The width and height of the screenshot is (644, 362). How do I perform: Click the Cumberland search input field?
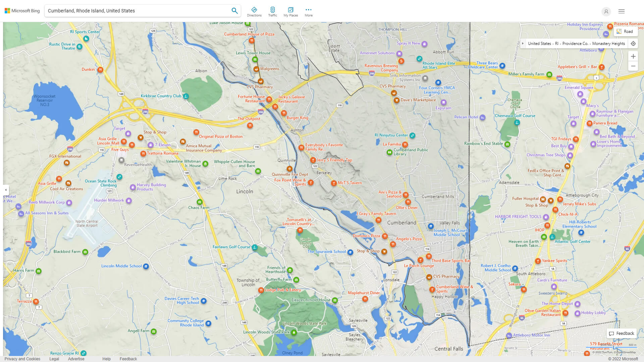click(x=138, y=11)
